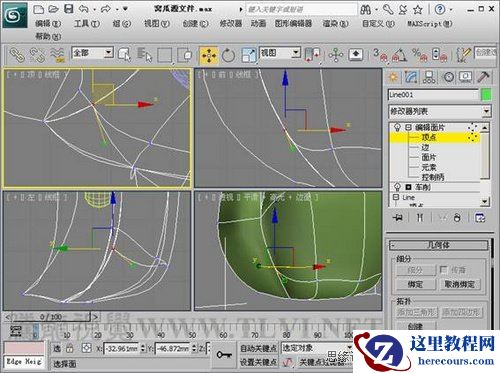Viewport: 500px width, 373px height.
Task: Create a new scene with the New File icon
Action: [39, 9]
